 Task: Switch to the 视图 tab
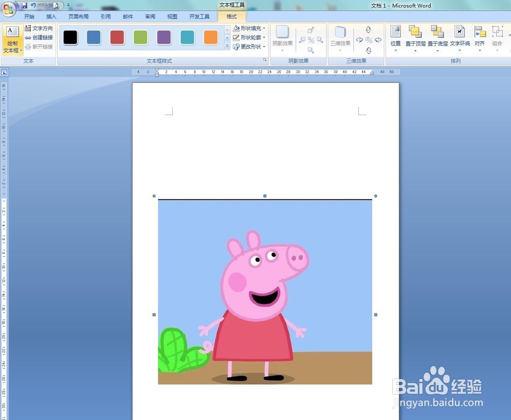[x=172, y=17]
